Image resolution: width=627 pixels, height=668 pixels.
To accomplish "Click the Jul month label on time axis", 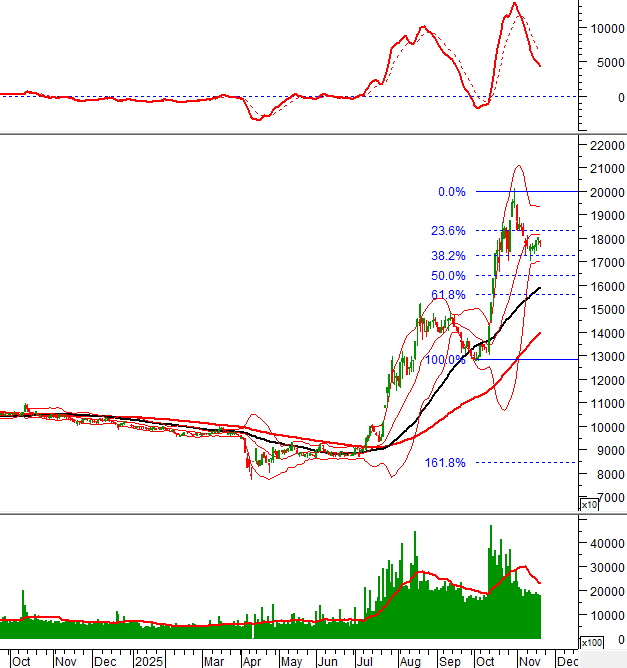I will click(366, 661).
